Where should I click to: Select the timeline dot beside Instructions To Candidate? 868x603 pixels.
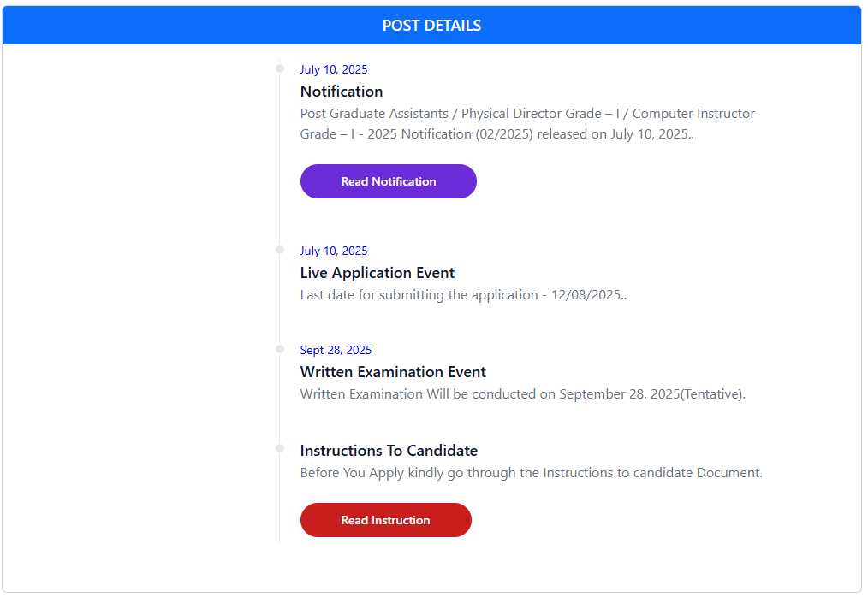280,448
